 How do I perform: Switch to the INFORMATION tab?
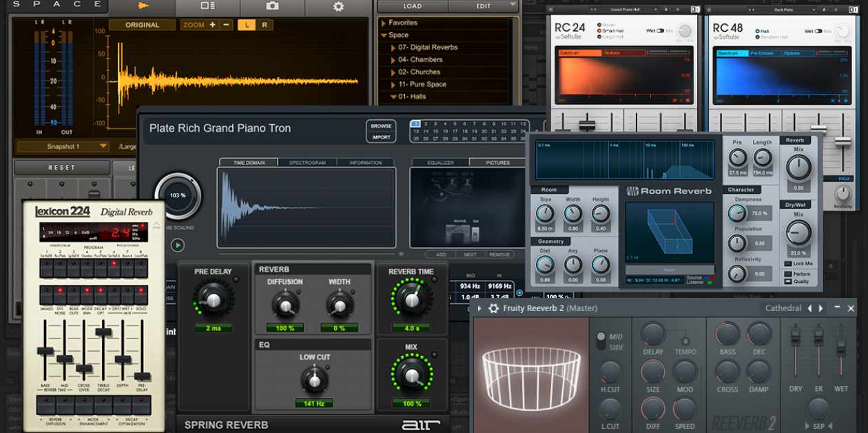(365, 163)
